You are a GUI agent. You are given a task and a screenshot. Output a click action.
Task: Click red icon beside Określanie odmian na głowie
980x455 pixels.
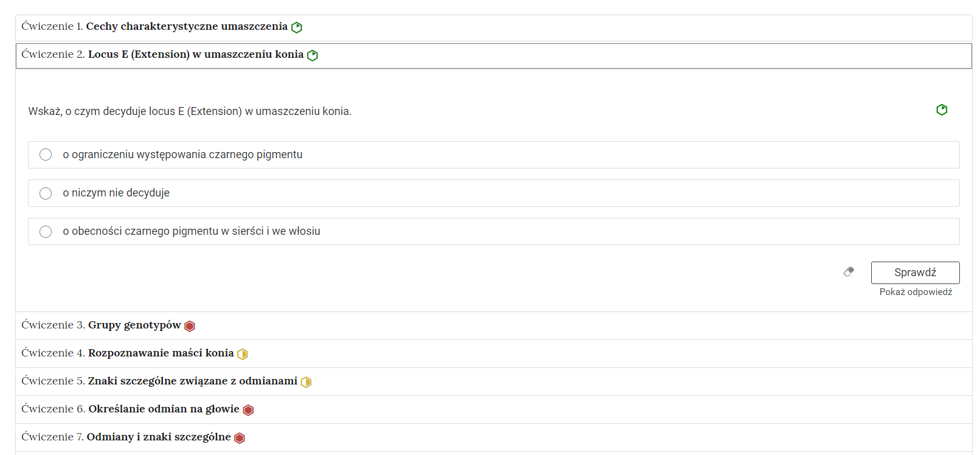tap(248, 410)
